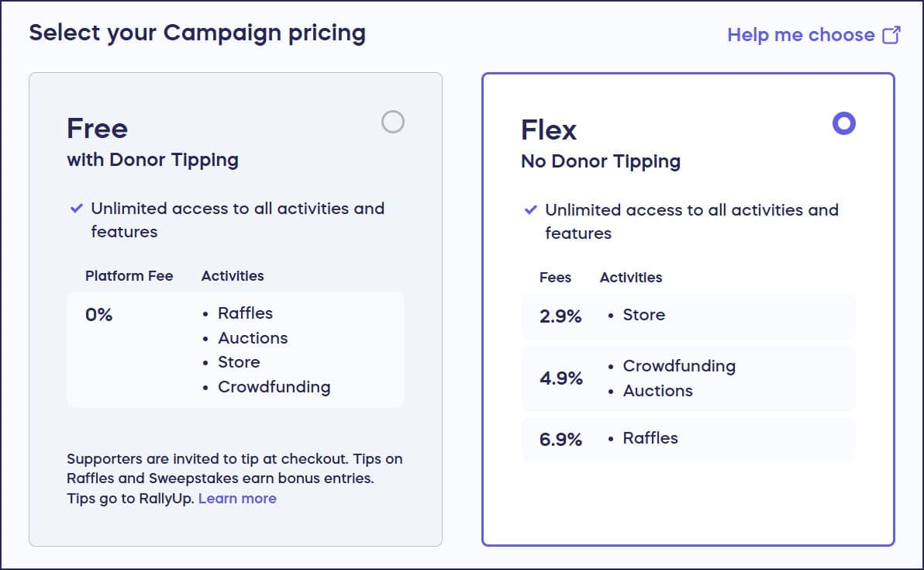924x570 pixels.
Task: Select the Free plan radio button
Action: [x=393, y=122]
